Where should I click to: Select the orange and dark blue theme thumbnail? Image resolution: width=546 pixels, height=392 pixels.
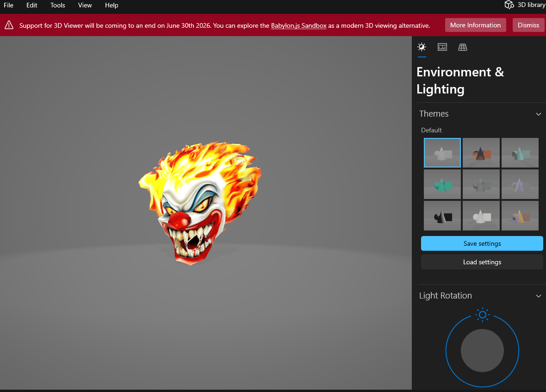pos(481,153)
